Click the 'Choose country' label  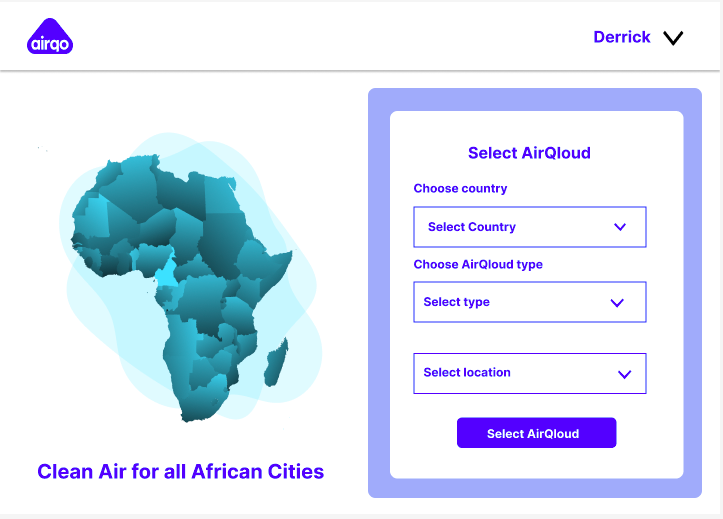(x=460, y=189)
